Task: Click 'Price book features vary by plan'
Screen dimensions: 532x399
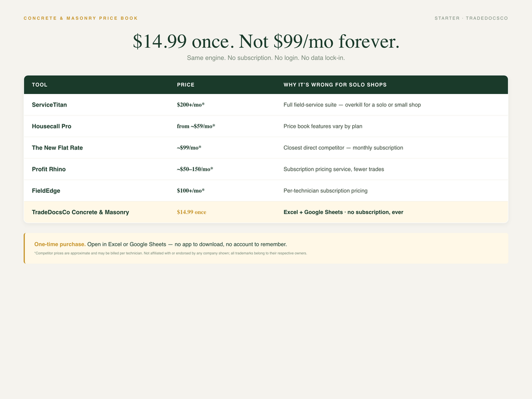Action: [x=323, y=126]
